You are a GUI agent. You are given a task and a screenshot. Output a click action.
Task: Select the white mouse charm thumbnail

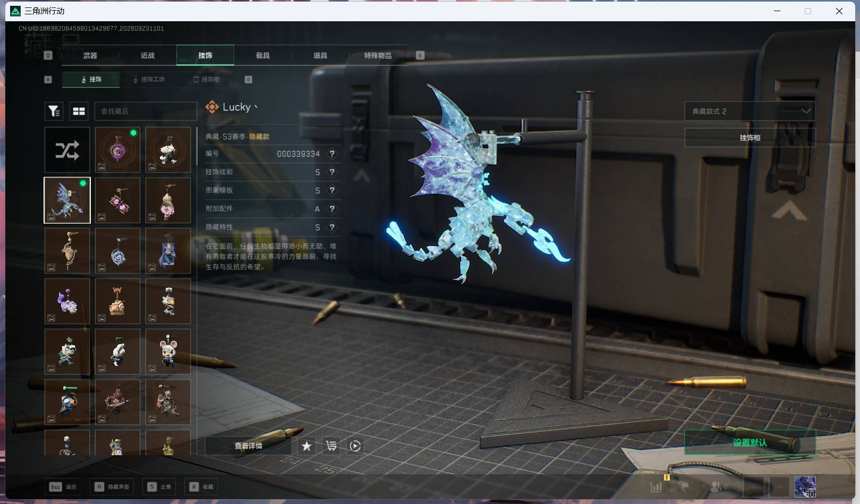point(168,352)
